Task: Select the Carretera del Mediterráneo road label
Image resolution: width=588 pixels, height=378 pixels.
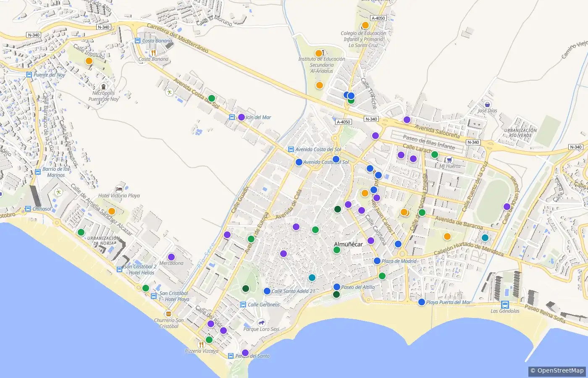Action: click(178, 38)
